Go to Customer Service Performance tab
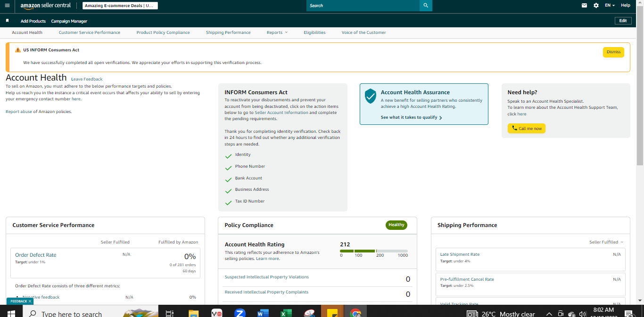Image resolution: width=644 pixels, height=317 pixels. click(90, 33)
